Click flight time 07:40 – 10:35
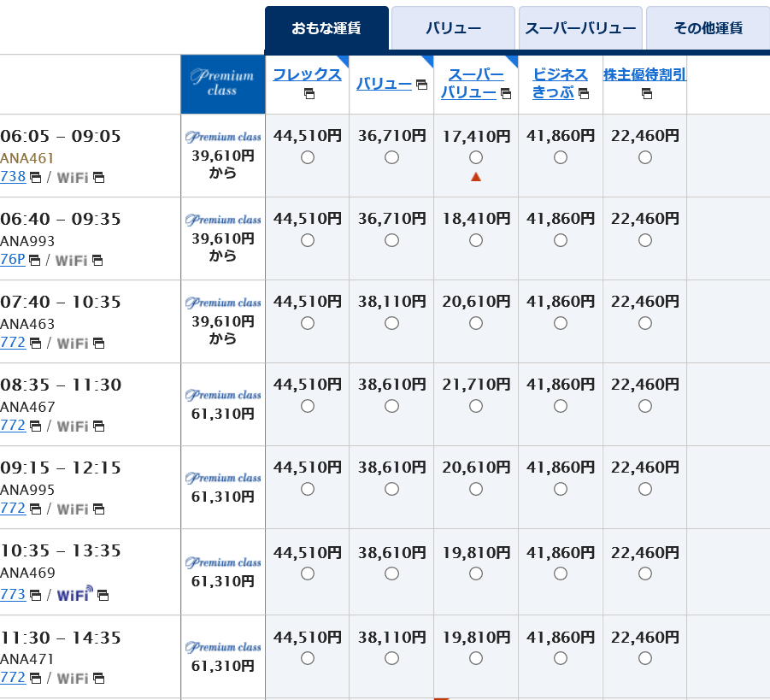 61,302
